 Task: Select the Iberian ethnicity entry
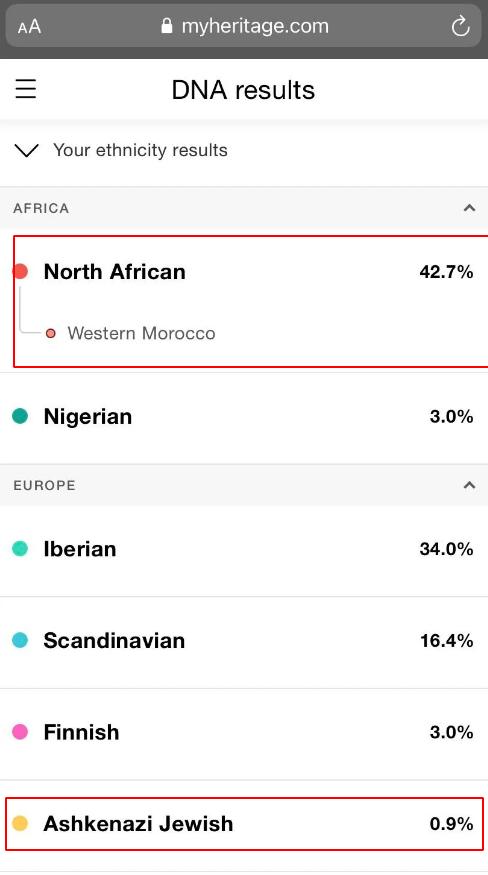244,549
